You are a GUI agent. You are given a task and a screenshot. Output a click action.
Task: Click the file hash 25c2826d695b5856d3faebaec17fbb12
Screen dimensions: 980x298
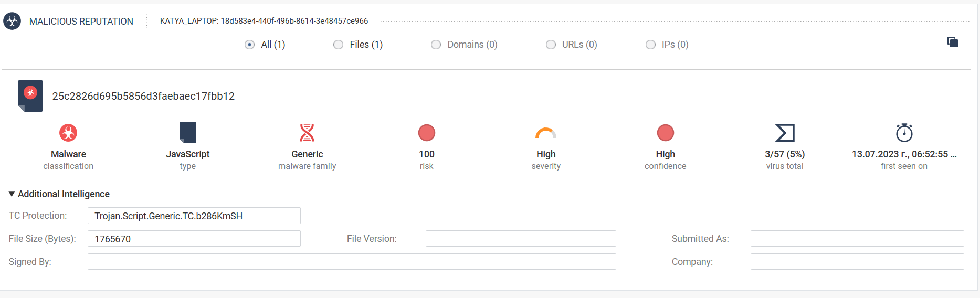coord(143,96)
